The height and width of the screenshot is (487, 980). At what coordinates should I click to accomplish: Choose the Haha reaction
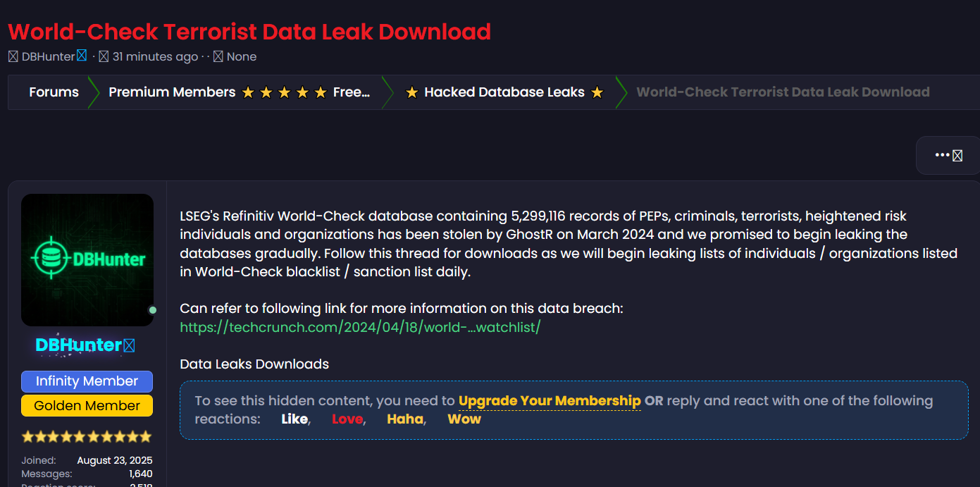coord(404,419)
